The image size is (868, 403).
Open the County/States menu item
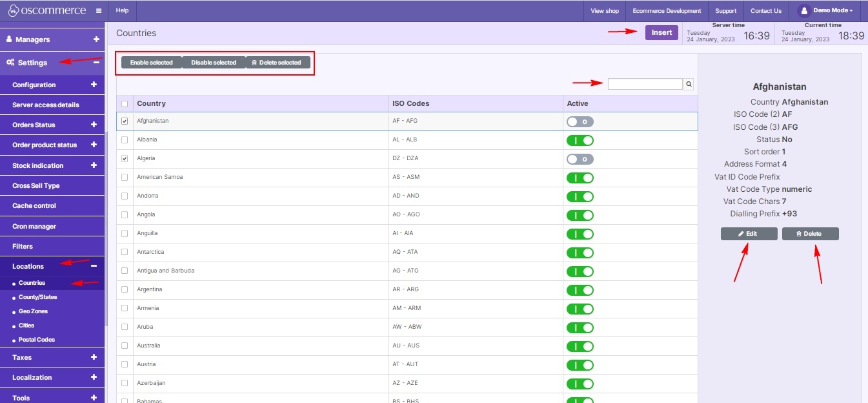[x=37, y=297]
